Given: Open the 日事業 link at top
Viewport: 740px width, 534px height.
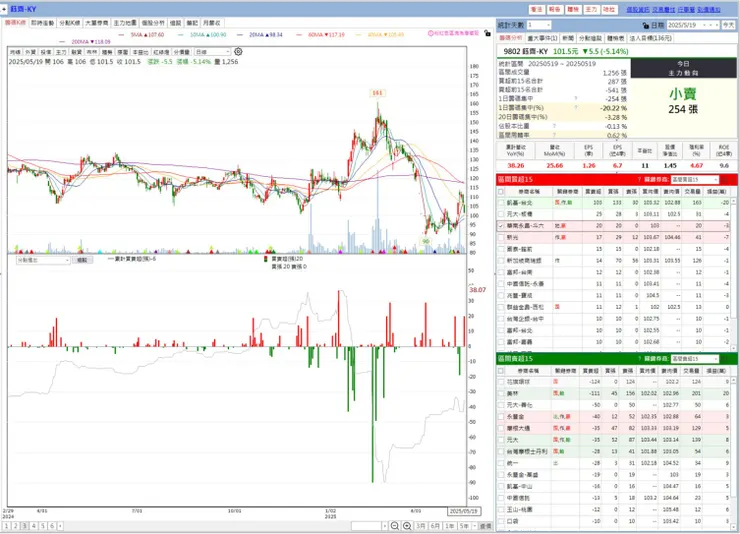Looking at the screenshot, I should click(x=686, y=9).
